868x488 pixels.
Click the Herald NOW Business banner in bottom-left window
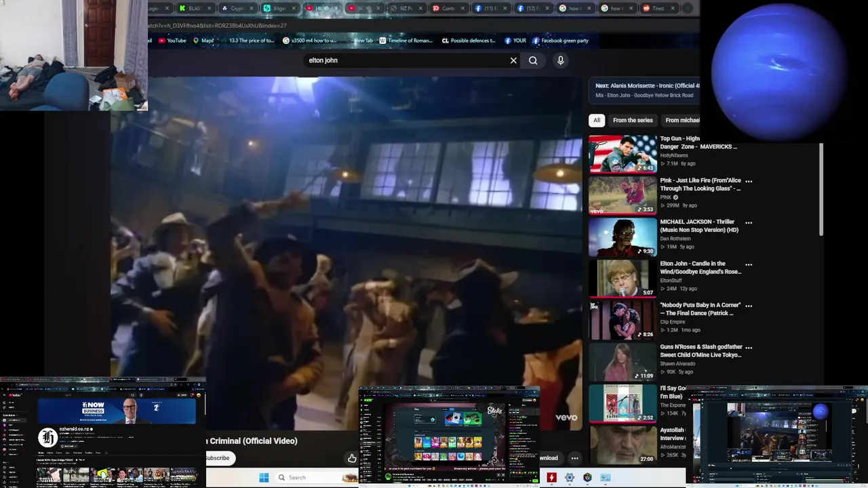click(117, 411)
